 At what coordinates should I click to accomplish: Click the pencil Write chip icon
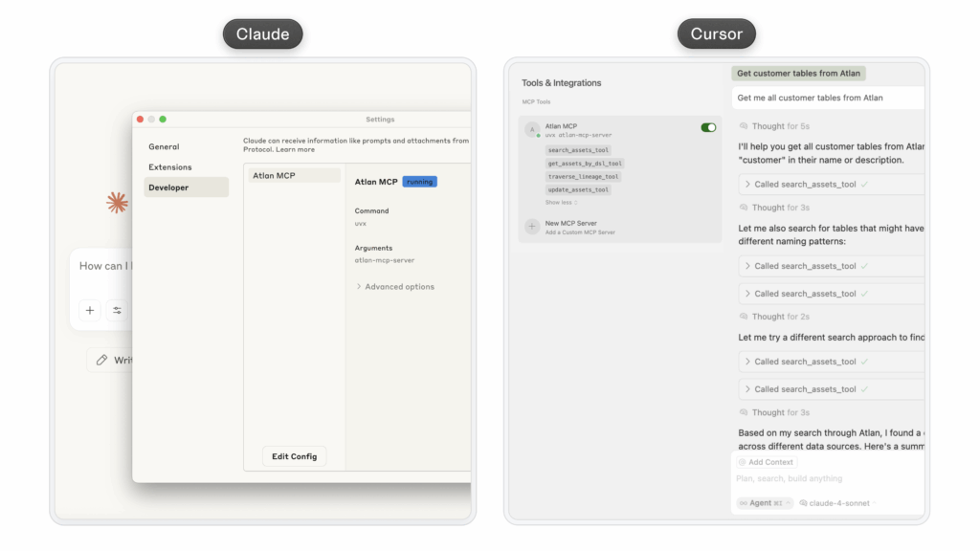[x=101, y=360]
